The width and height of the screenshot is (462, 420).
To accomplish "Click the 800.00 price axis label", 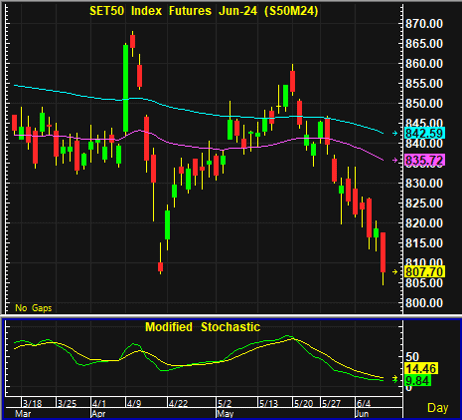I will click(424, 303).
